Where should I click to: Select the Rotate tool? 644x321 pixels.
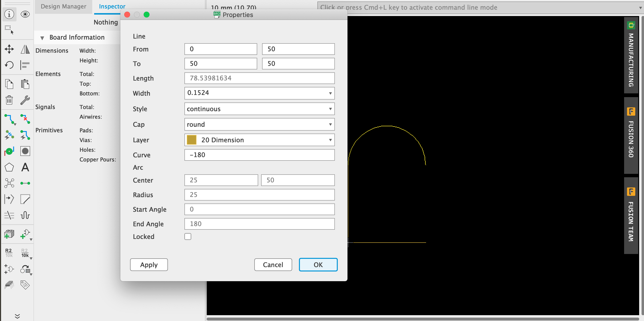9,65
